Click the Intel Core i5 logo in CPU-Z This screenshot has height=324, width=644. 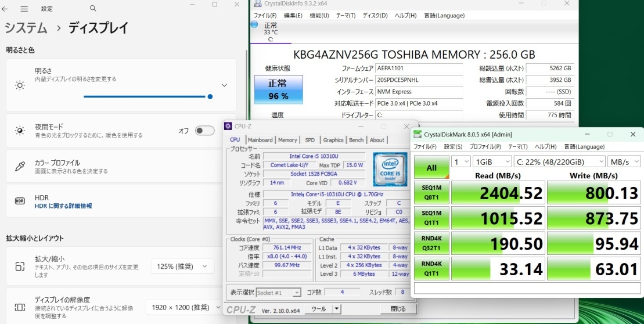(390, 169)
